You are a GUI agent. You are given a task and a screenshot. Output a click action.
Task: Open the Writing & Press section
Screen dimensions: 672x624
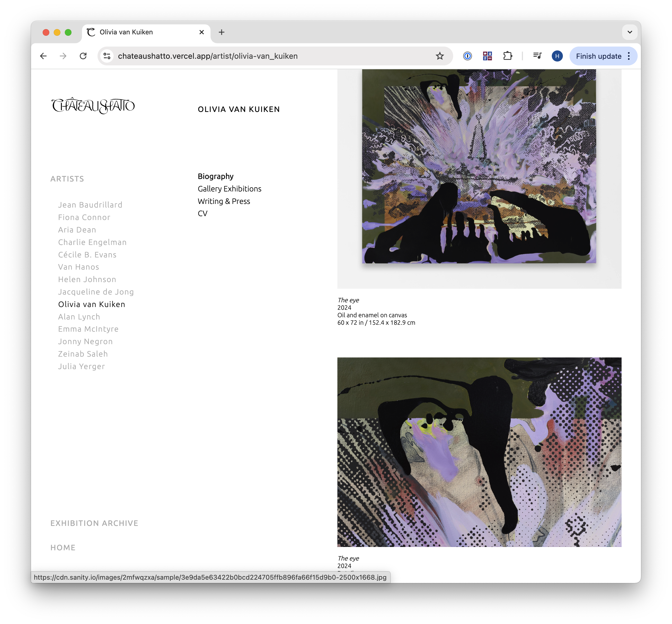pos(224,201)
